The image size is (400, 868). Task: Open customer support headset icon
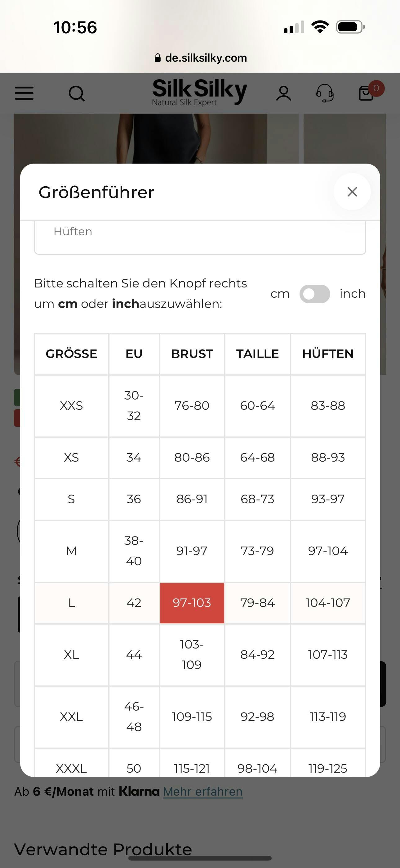point(325,93)
